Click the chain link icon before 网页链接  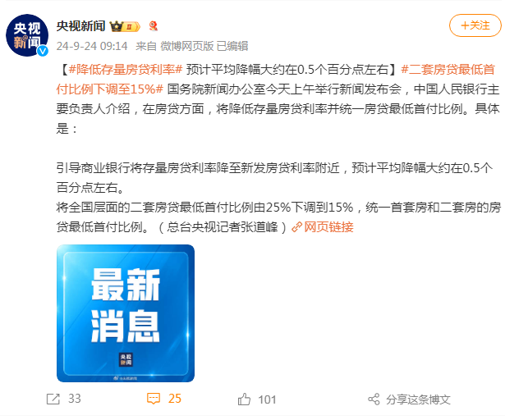click(296, 227)
